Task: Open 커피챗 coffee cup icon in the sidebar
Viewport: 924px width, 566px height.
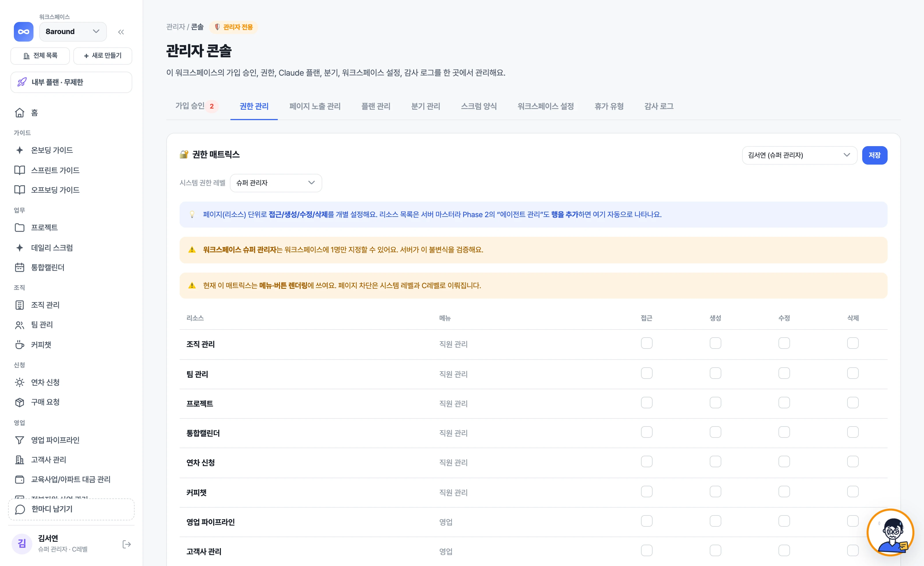Action: tap(20, 345)
